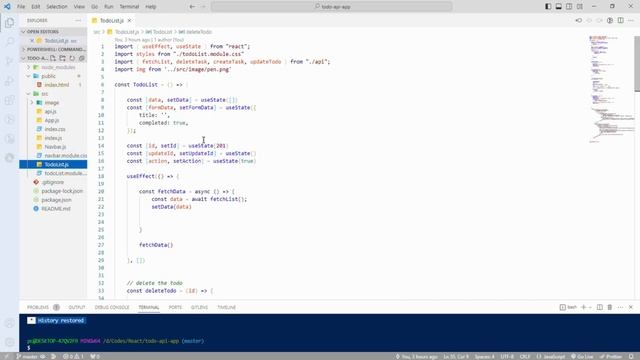Close the TodoList.js entry in Open Editors

pyautogui.click(x=32, y=41)
